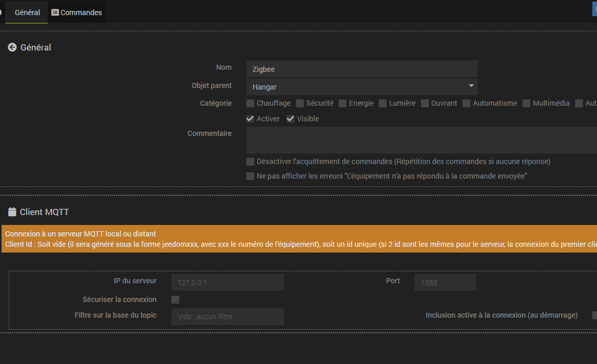Check the Energie category box
The width and height of the screenshot is (597, 364).
point(342,103)
